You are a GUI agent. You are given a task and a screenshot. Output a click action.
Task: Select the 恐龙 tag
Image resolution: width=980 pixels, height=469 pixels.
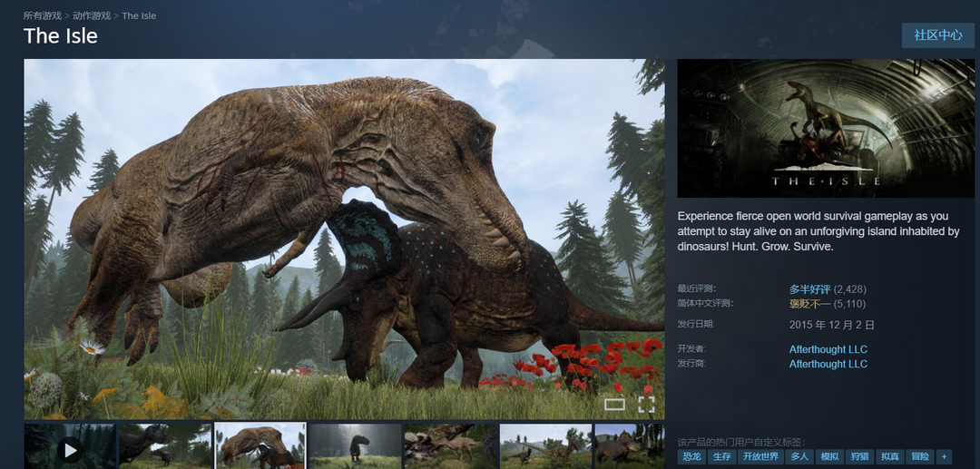pos(691,456)
